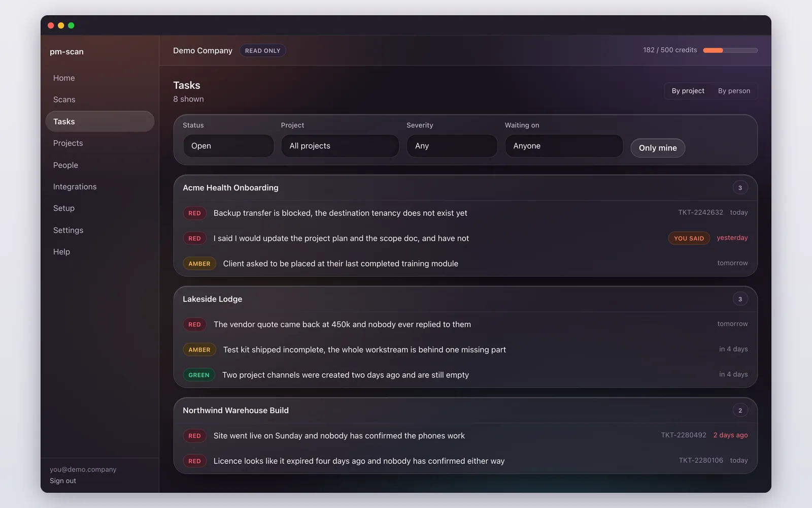
Task: Open Scans in the sidebar
Action: click(100, 100)
